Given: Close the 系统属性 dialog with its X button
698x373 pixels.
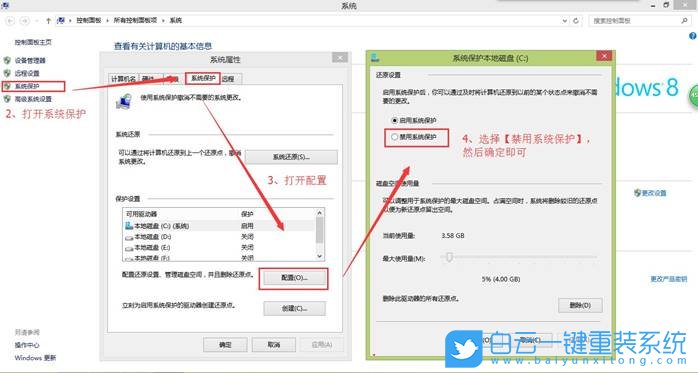Looking at the screenshot, I should (340, 58).
